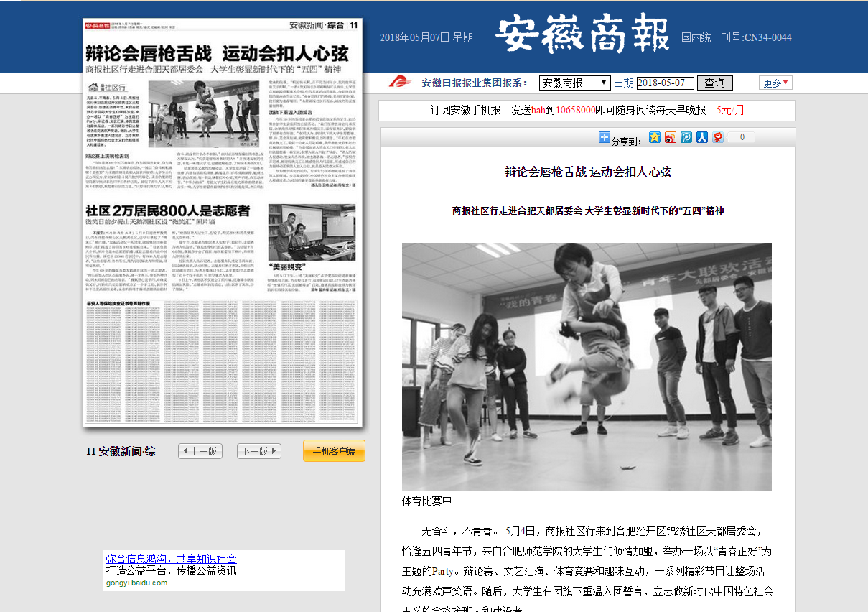Click the newspaper page thumbnail preview
The image size is (868, 612).
[223, 223]
